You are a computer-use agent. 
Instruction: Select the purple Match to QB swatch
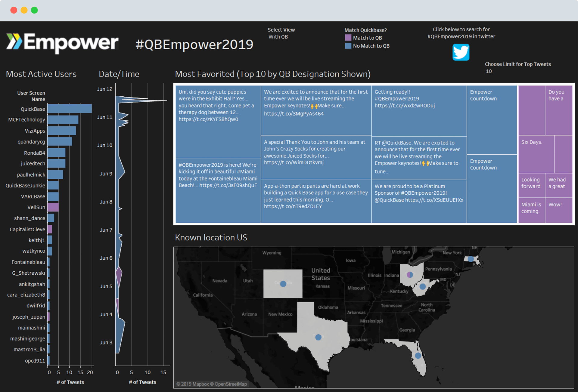point(348,38)
